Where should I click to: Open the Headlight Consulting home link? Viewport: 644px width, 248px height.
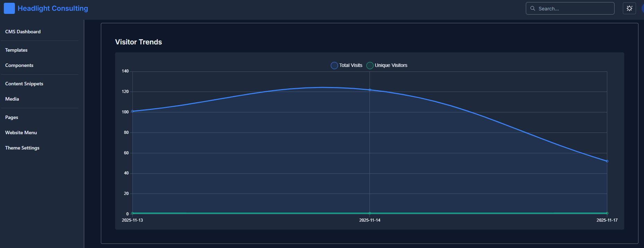(53, 8)
